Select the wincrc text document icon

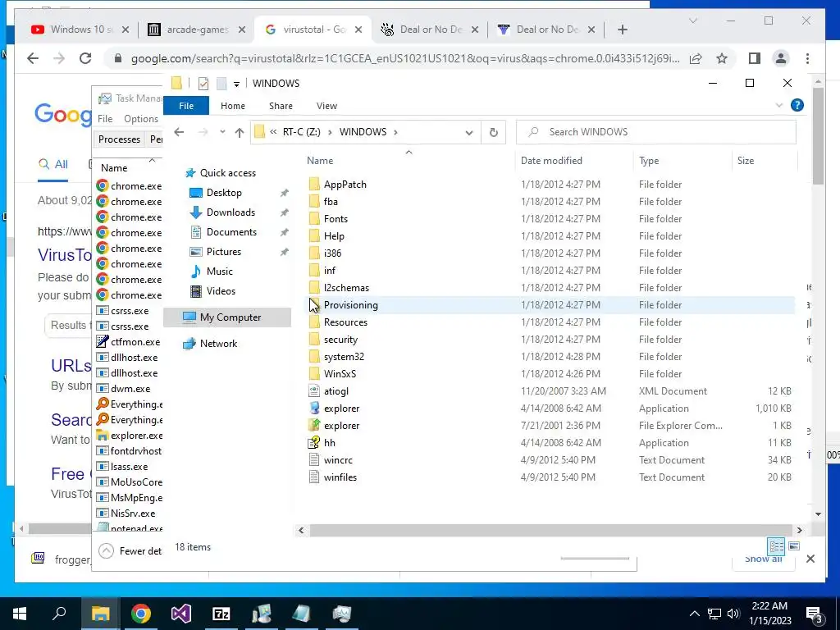coord(314,459)
